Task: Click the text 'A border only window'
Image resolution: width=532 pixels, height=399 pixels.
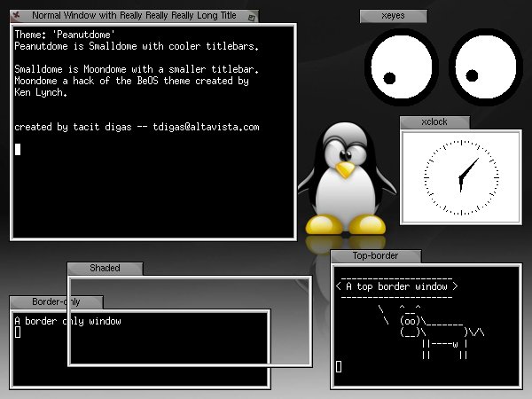Action: [68, 321]
